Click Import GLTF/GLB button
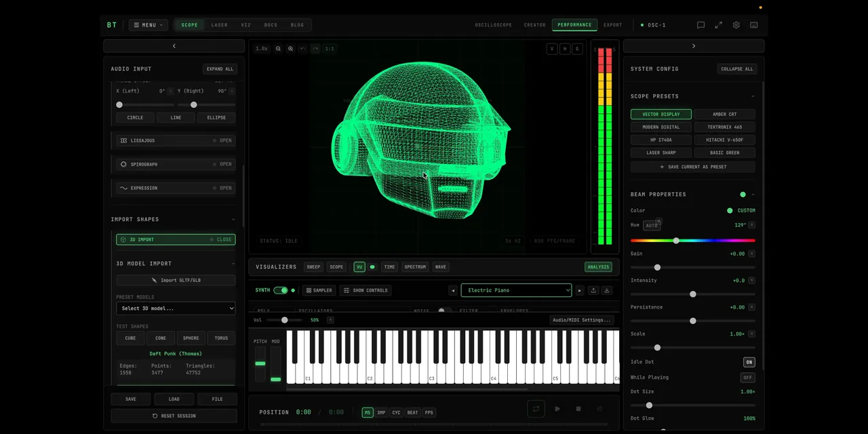The width and height of the screenshot is (868, 434). click(x=176, y=280)
